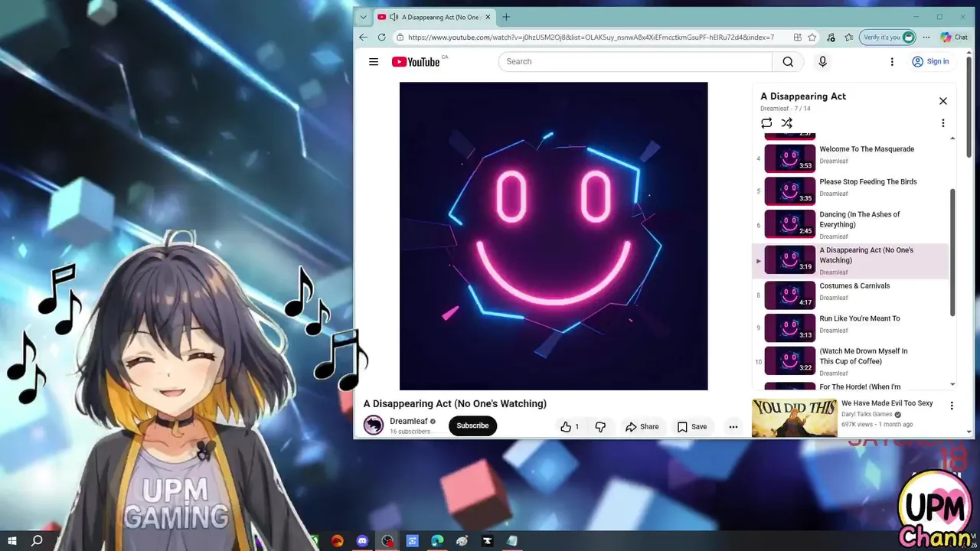
Task: Open Copilot Chat sidebar
Action: click(955, 37)
